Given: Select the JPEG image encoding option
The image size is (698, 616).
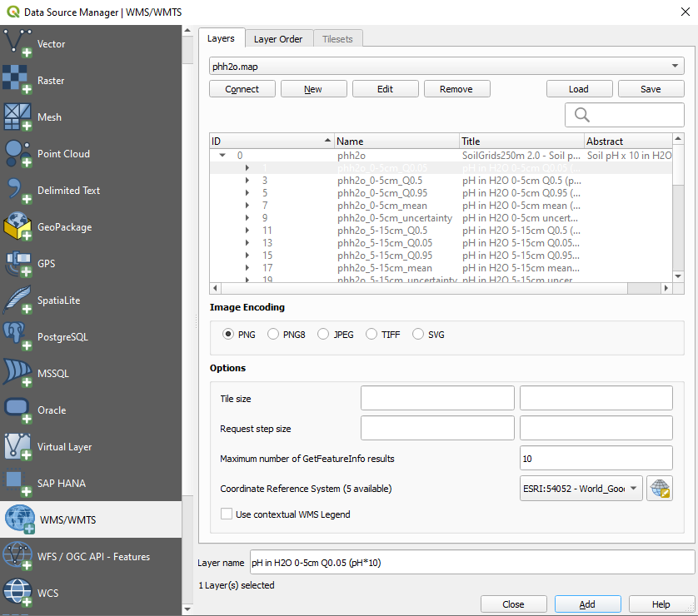Looking at the screenshot, I should click(322, 335).
